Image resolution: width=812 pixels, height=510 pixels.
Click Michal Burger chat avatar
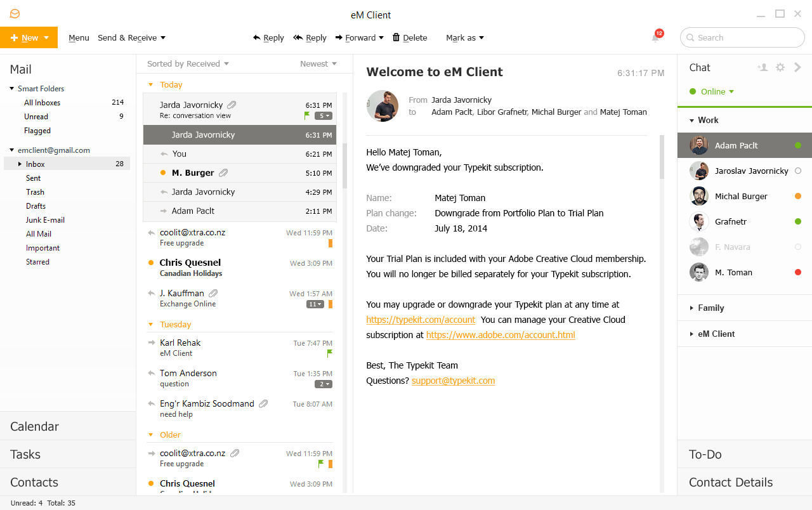pyautogui.click(x=699, y=196)
